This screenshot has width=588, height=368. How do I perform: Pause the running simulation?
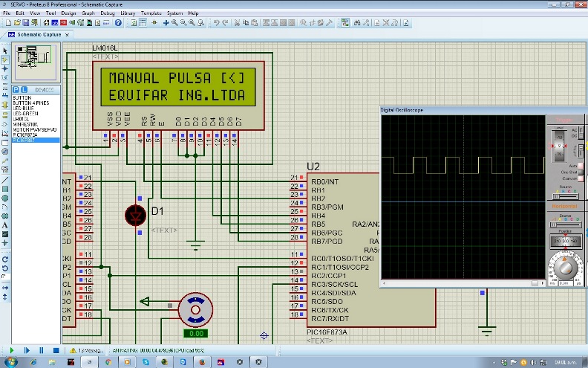pos(42,350)
